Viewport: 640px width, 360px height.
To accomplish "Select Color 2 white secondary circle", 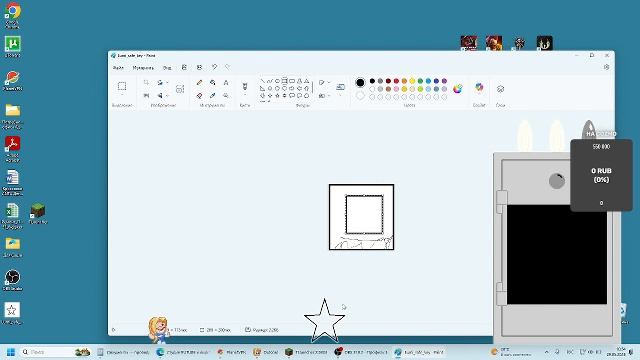I will click(x=360, y=96).
